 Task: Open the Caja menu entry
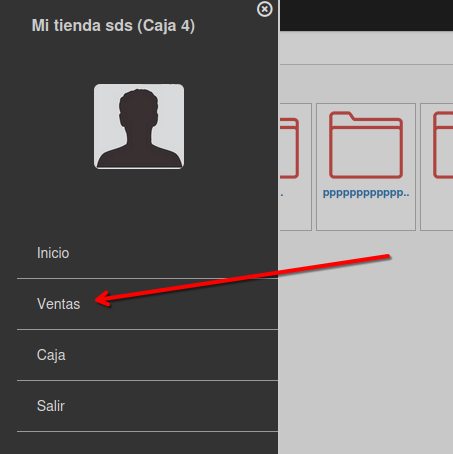click(x=147, y=355)
